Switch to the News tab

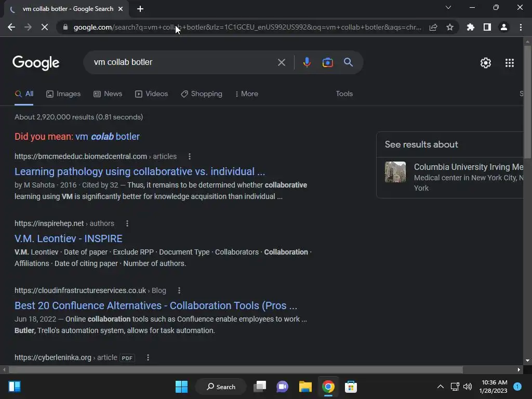[108, 94]
